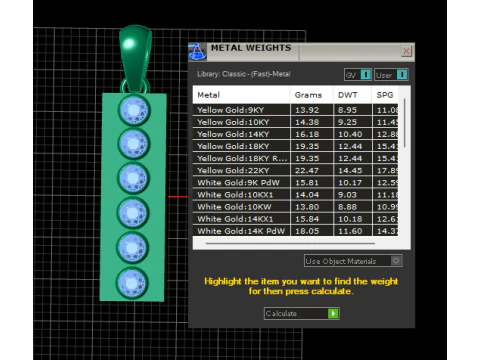Image resolution: width=480 pixels, height=360 pixels.
Task: Select the White Gold:10KW row
Action: coord(295,207)
